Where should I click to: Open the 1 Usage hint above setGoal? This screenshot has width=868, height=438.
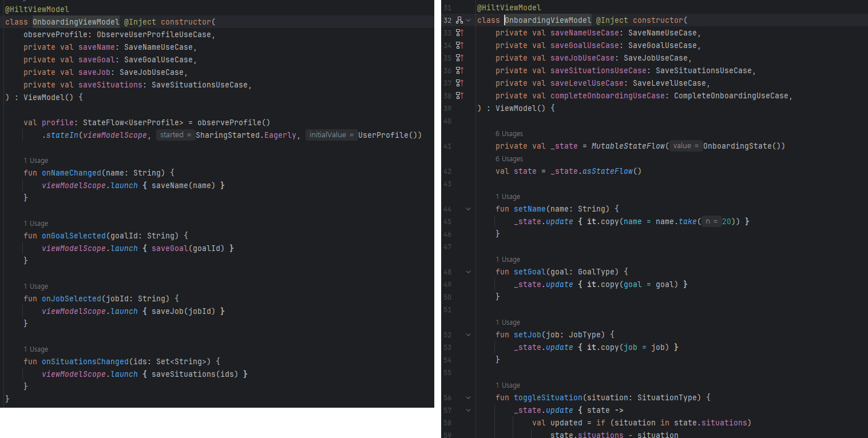(508, 260)
